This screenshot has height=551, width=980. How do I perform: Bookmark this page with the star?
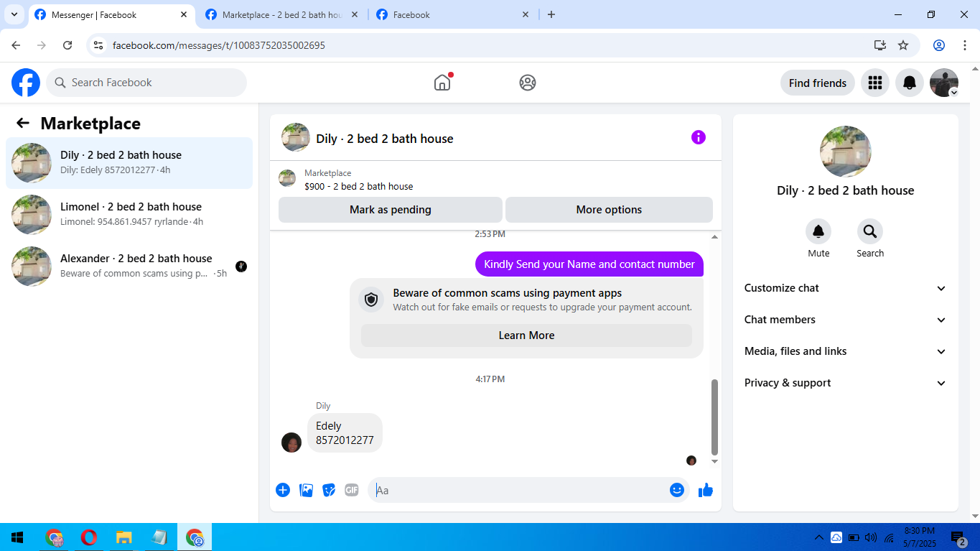pos(903,45)
